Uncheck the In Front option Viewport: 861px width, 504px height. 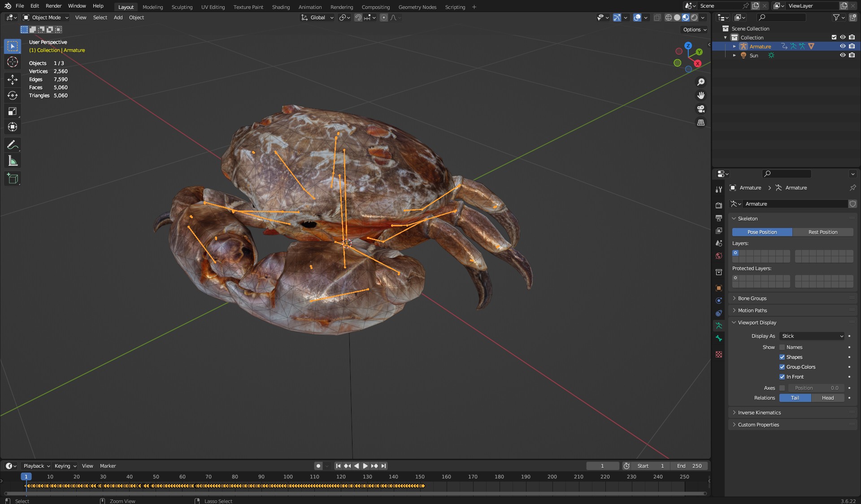[x=782, y=377]
